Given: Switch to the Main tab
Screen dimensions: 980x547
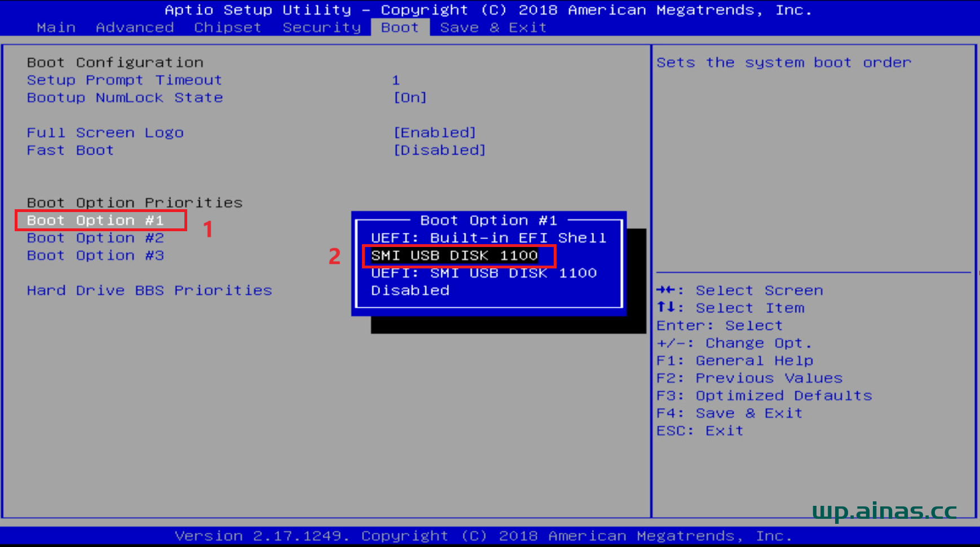Looking at the screenshot, I should (56, 28).
